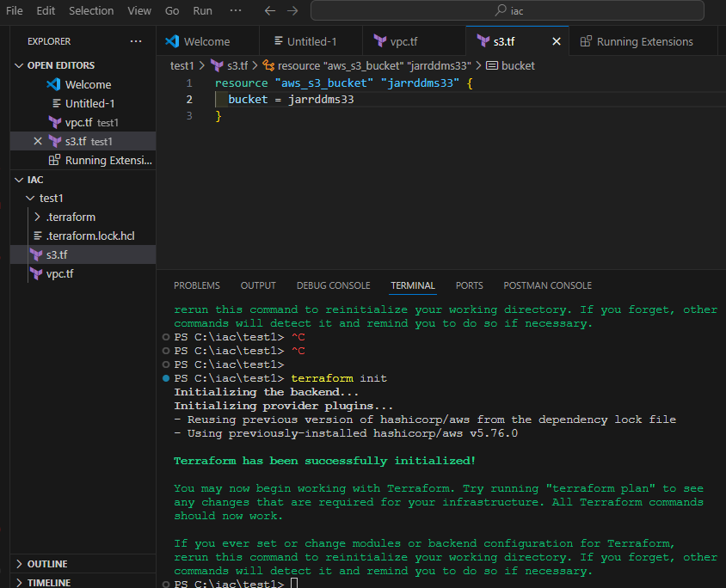Switch to the Untitled-1 tab
This screenshot has width=726, height=588.
coord(311,41)
